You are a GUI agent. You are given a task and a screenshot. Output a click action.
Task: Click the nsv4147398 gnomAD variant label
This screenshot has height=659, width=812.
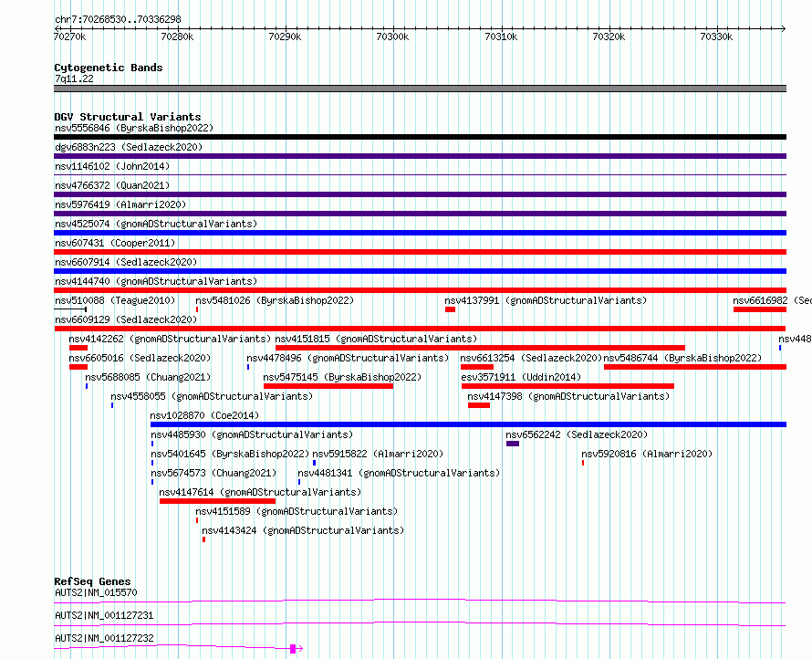pos(568,396)
